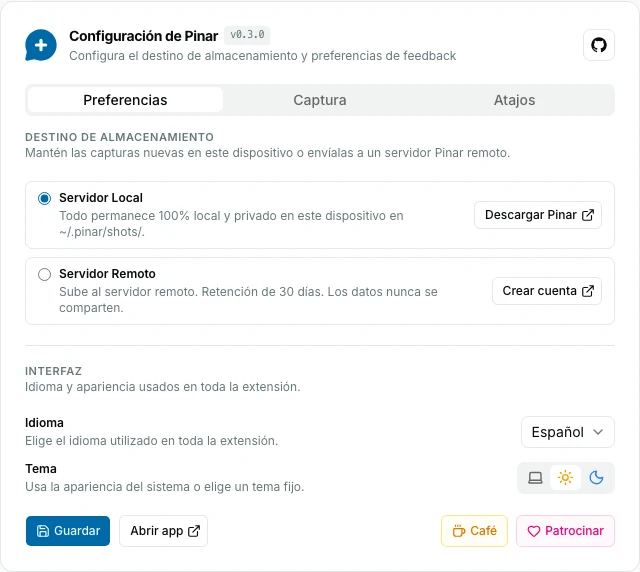Click the Configuración de Pinar title
The image size is (640, 572).
(x=144, y=36)
